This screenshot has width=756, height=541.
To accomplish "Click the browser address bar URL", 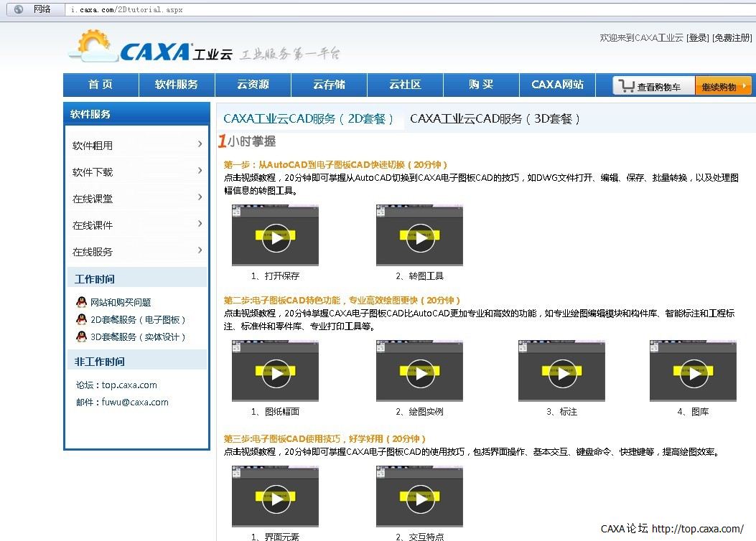I will [126, 9].
